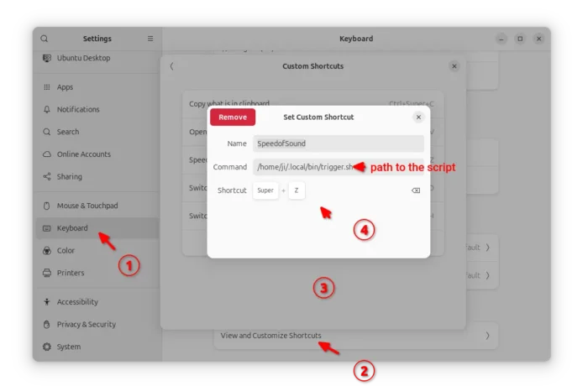Open Color settings panel
This screenshot has width=588, height=386.
pyautogui.click(x=66, y=250)
